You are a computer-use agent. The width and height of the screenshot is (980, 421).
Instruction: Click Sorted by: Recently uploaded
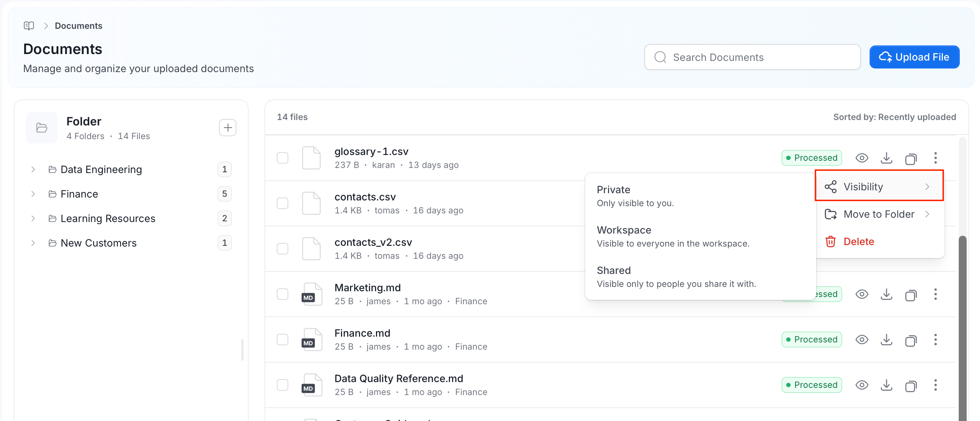pyautogui.click(x=894, y=117)
